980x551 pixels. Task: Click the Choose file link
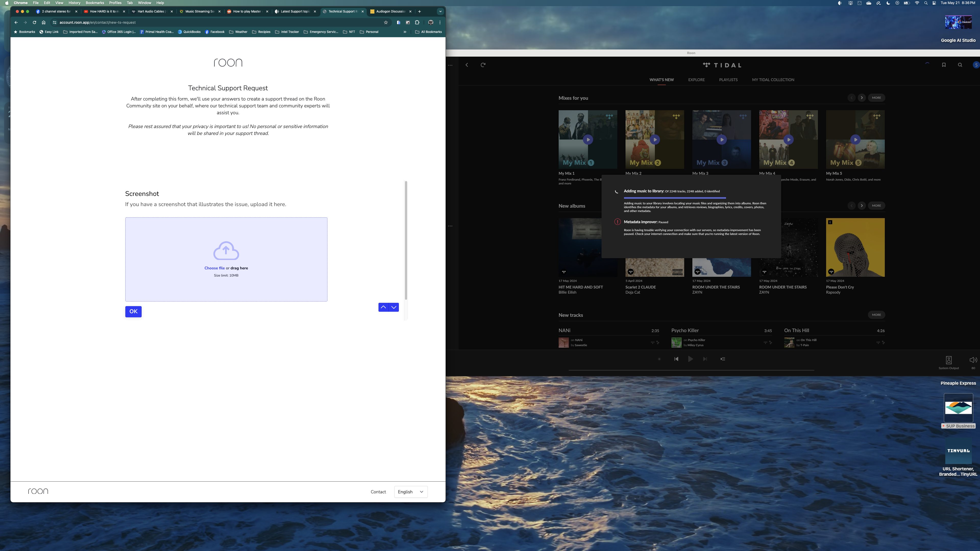tap(214, 268)
